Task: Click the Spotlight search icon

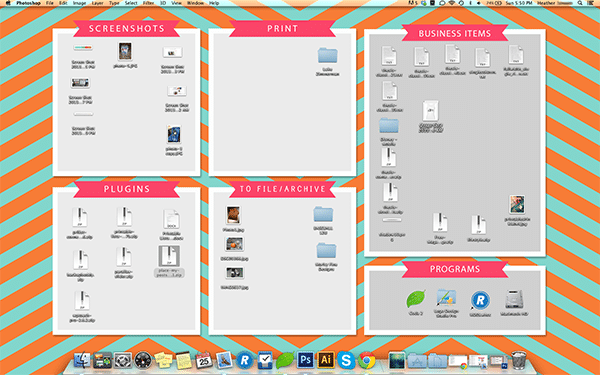Action: point(580,3)
